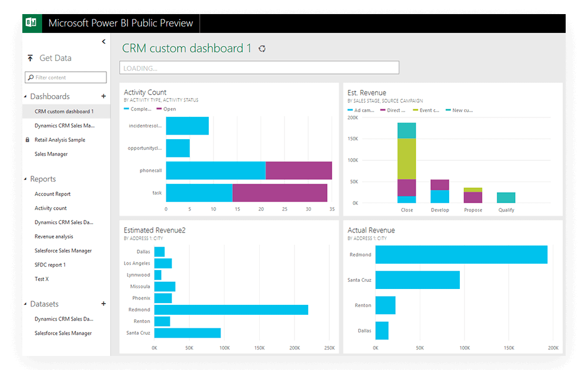Click the Reports section heading
The height and width of the screenshot is (370, 588).
[x=43, y=179]
